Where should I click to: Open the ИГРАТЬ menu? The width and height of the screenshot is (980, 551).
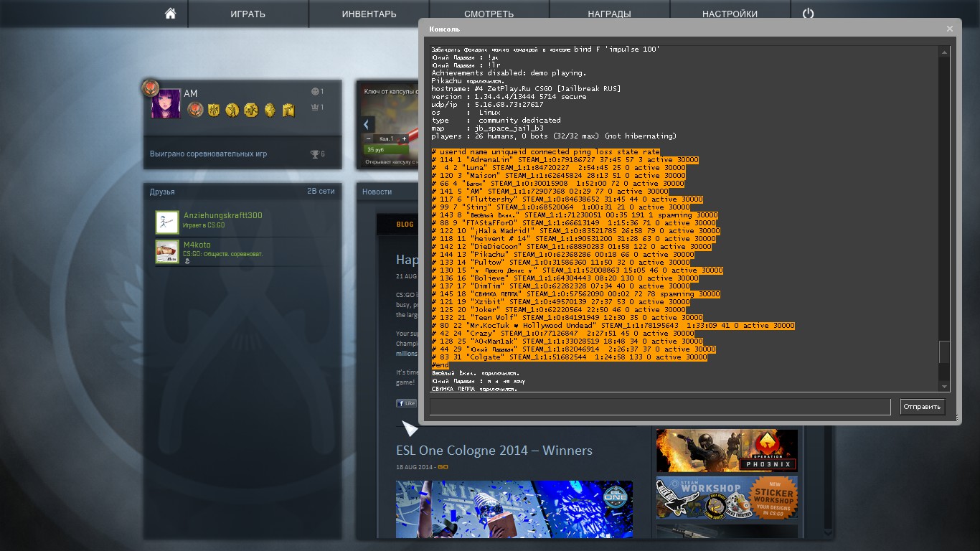click(x=248, y=14)
